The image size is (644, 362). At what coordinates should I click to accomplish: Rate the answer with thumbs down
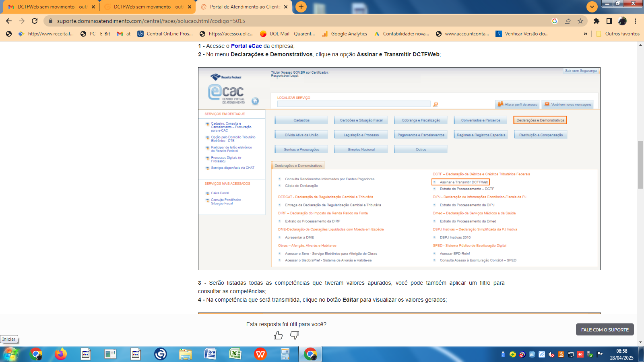coord(295,335)
